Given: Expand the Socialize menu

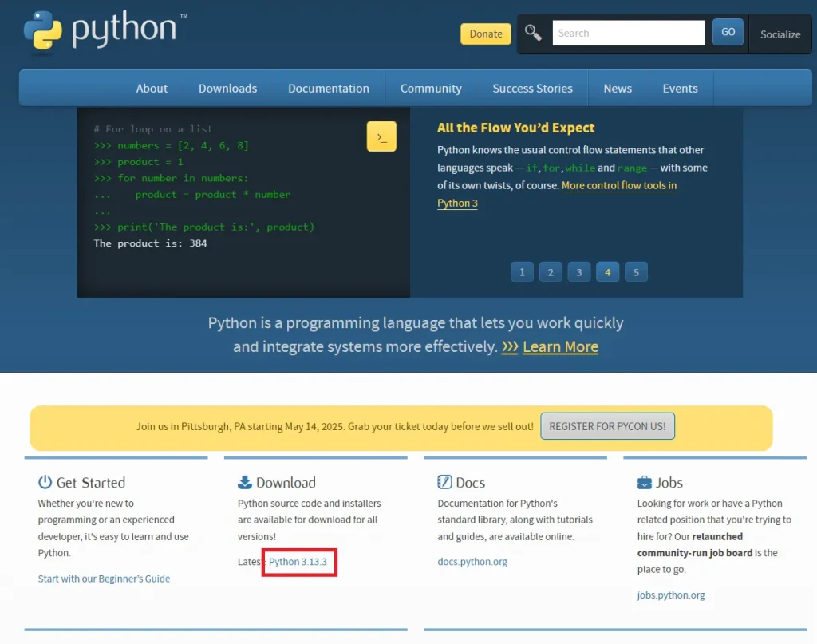Looking at the screenshot, I should (x=780, y=34).
